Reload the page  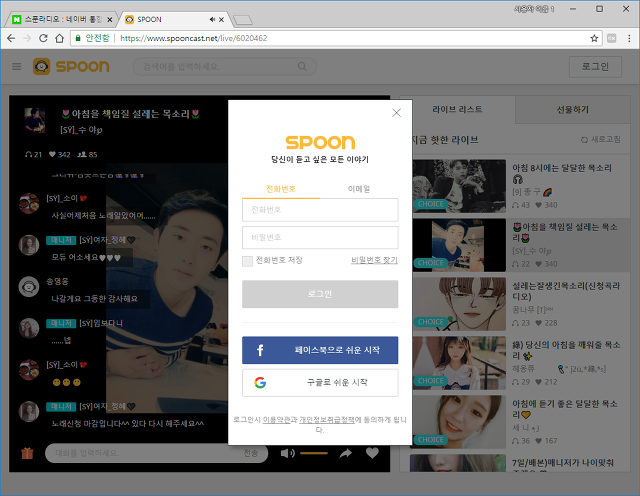43,38
